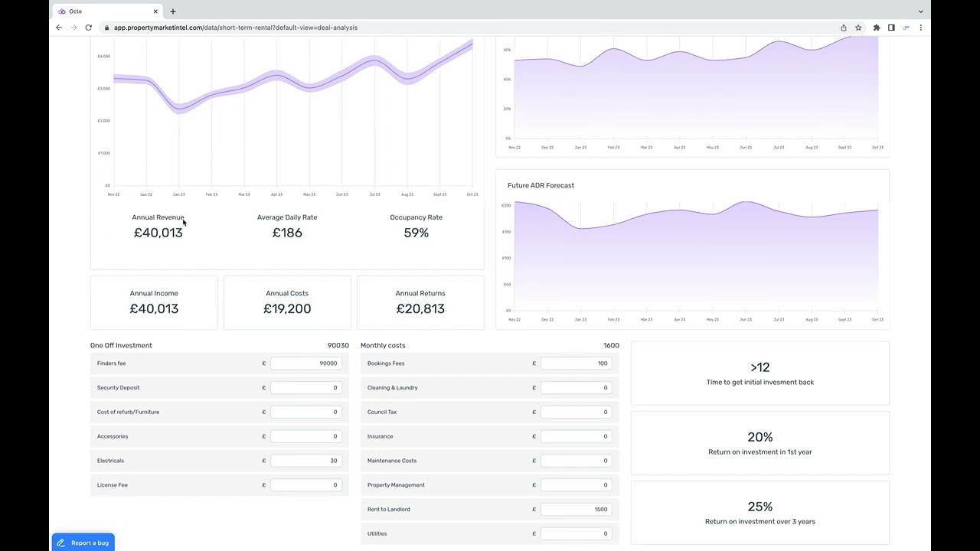Click the share page icon in address bar
980x551 pixels.
pos(844,28)
